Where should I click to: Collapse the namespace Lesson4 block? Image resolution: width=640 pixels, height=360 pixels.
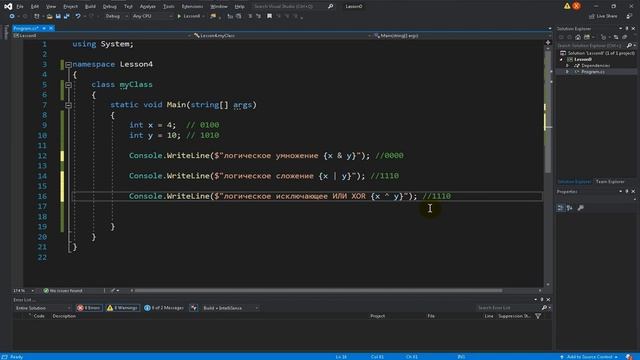tap(69, 64)
